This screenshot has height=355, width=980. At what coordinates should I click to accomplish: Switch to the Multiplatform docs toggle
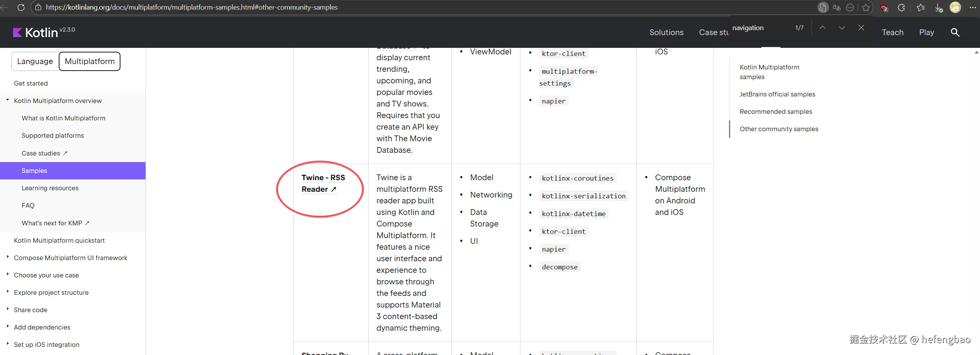[90, 61]
